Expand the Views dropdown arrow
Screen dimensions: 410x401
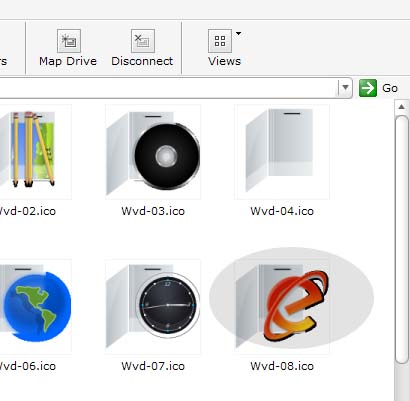238,33
